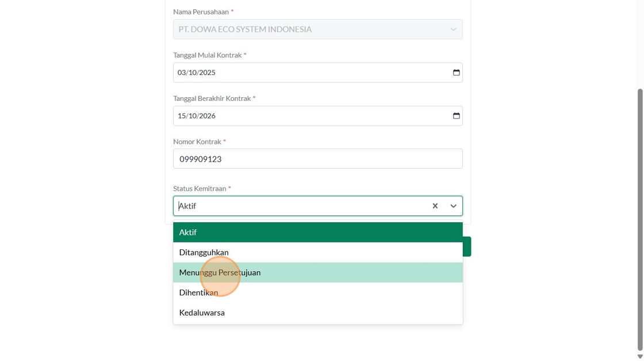Click the scrollbar down arrow
This screenshot has height=361, width=644.
click(x=640, y=356)
